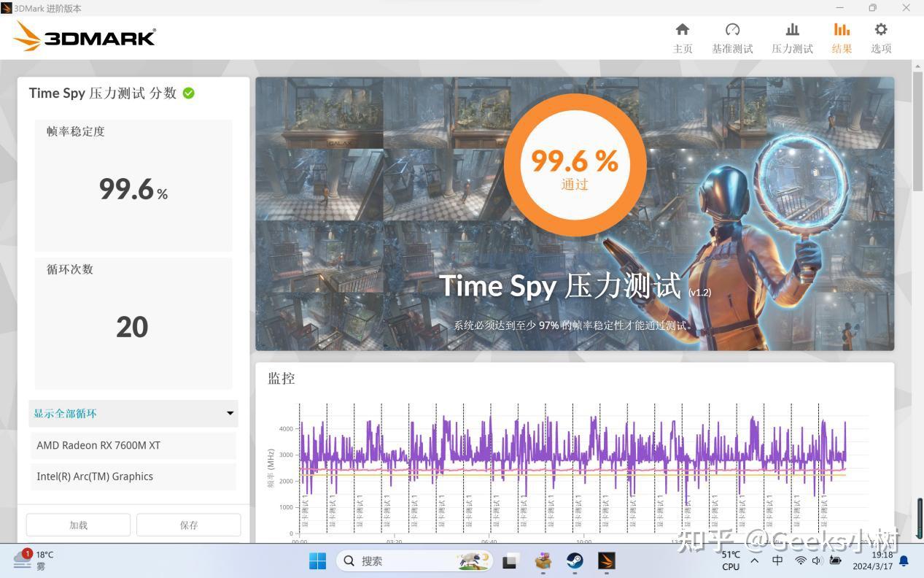Select AMD Radeon RX 7600M XT entry
The image size is (924, 578).
pyautogui.click(x=133, y=445)
